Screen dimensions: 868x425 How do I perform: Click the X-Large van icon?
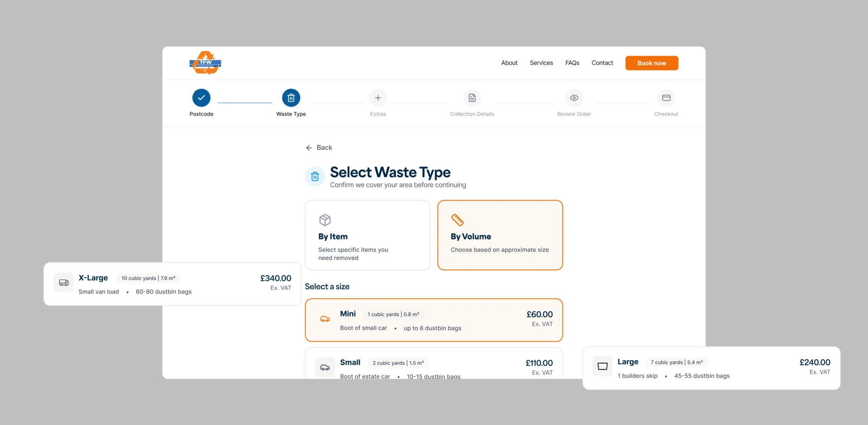coord(64,282)
